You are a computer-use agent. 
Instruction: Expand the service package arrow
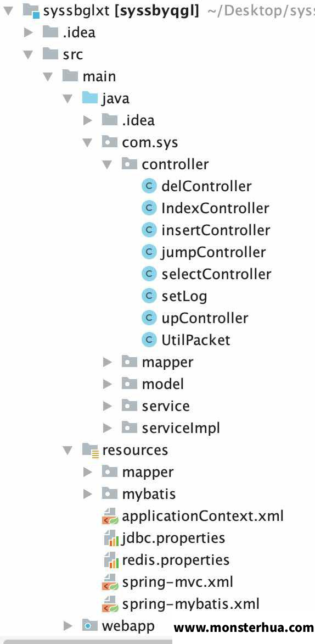tap(108, 406)
